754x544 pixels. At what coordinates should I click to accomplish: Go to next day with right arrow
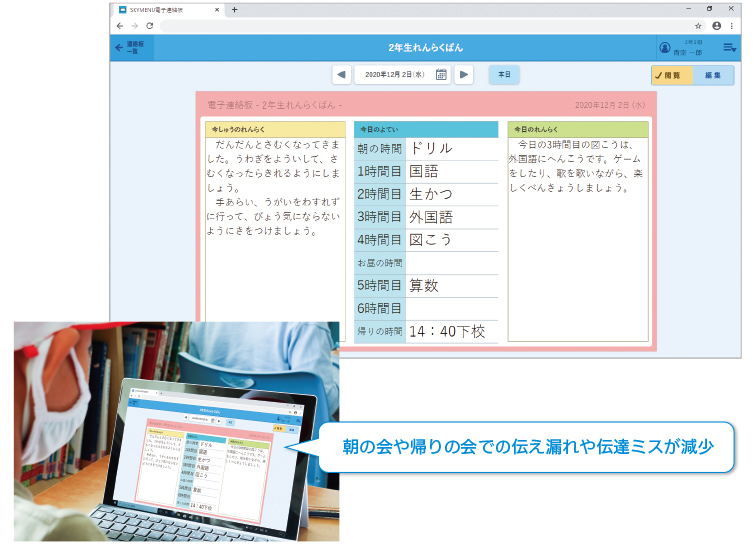(x=464, y=75)
